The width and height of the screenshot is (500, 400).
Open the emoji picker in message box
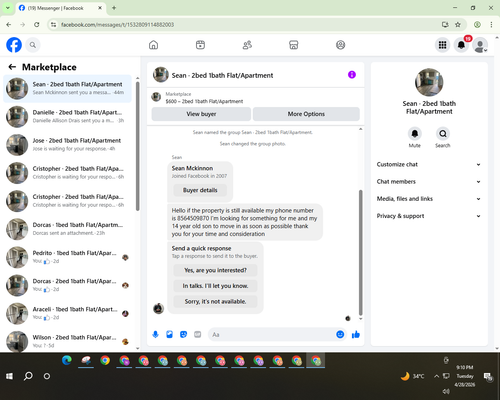pos(340,334)
